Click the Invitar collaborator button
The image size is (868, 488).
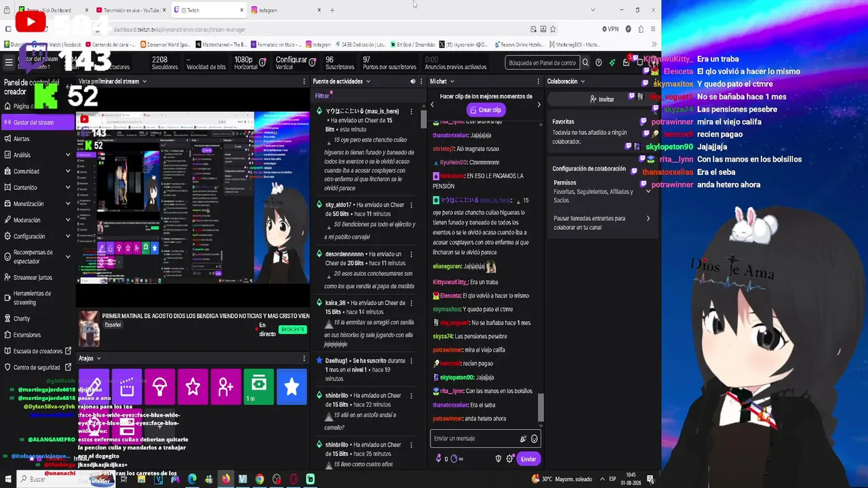(601, 99)
